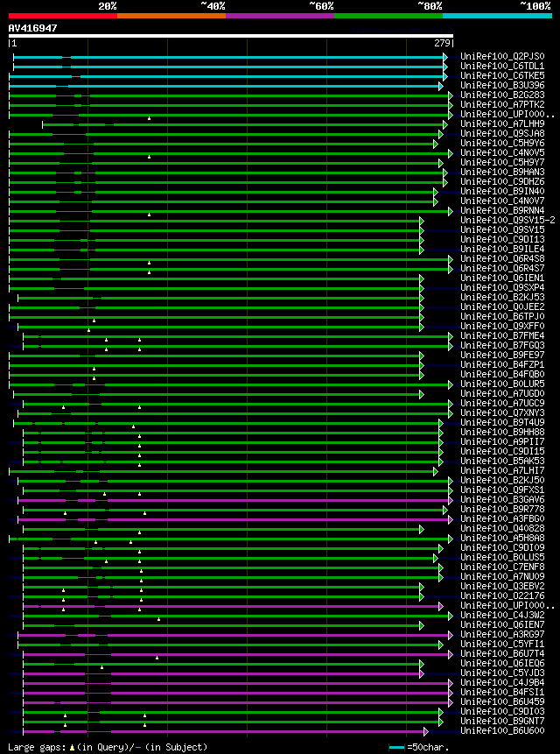This screenshot has height=754, width=560.
Task: Click the green alignment bar for UniRef100_B9ILE4
Action: pos(215,250)
